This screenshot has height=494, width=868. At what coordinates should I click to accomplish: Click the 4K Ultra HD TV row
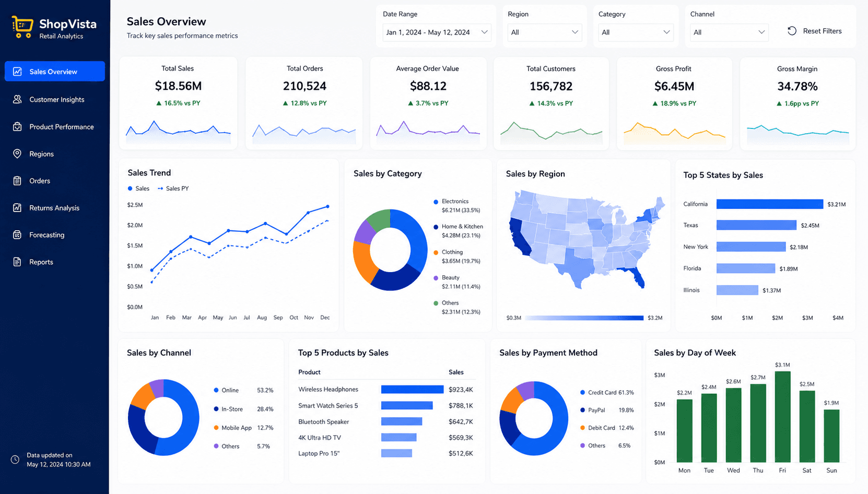(x=385, y=438)
